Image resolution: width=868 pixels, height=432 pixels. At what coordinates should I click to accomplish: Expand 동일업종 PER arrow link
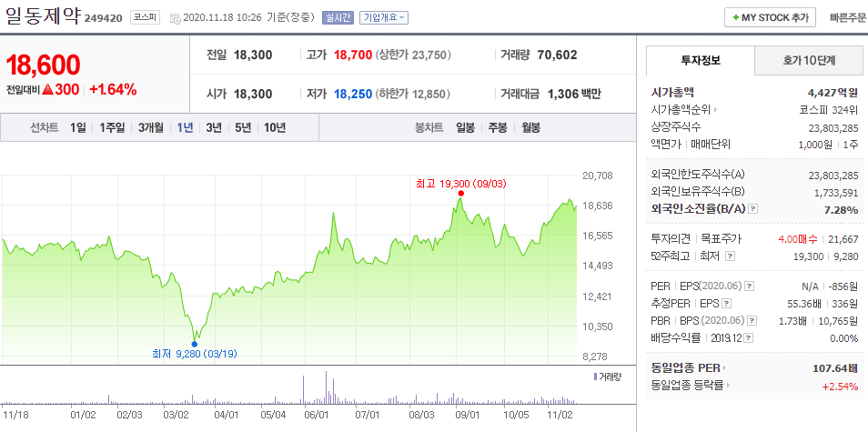point(724,367)
